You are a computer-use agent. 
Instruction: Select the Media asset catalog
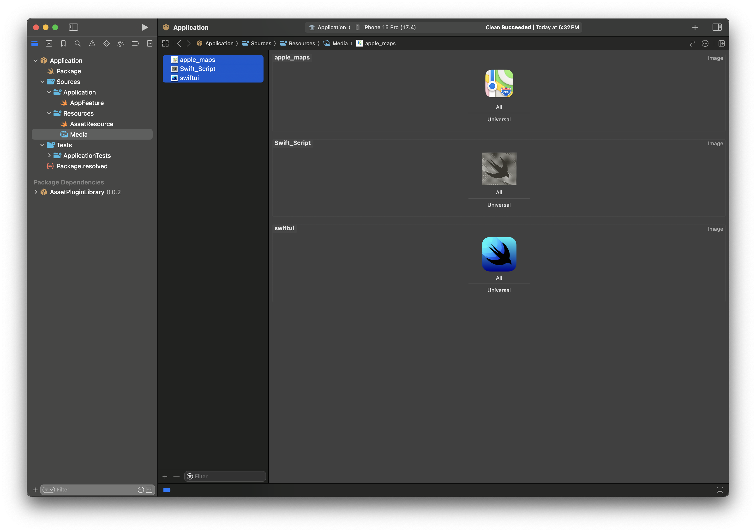coord(92,134)
